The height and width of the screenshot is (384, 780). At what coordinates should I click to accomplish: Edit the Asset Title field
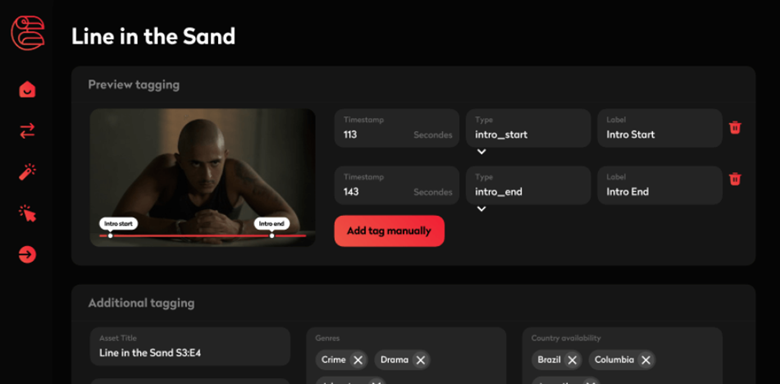coord(190,346)
